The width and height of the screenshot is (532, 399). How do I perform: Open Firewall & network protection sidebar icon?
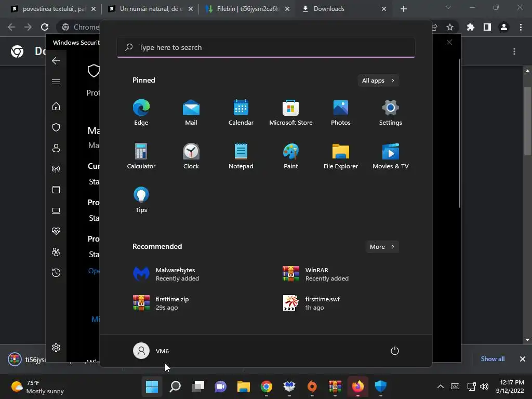(56, 169)
